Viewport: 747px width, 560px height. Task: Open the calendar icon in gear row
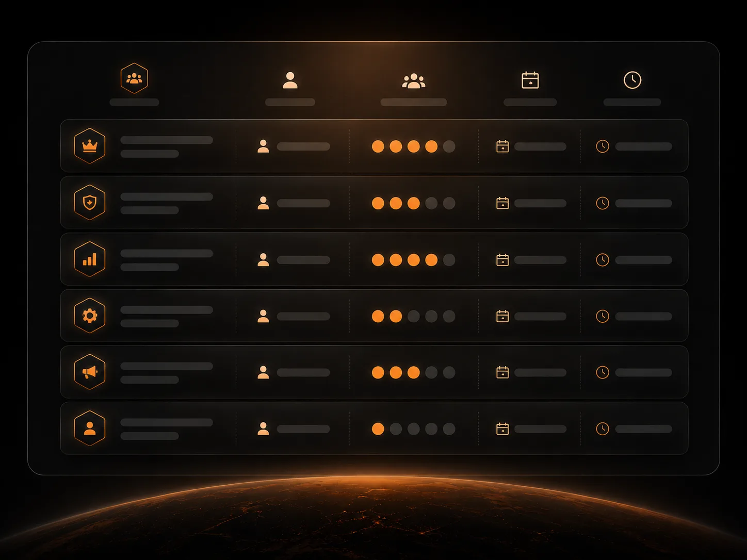click(x=502, y=316)
